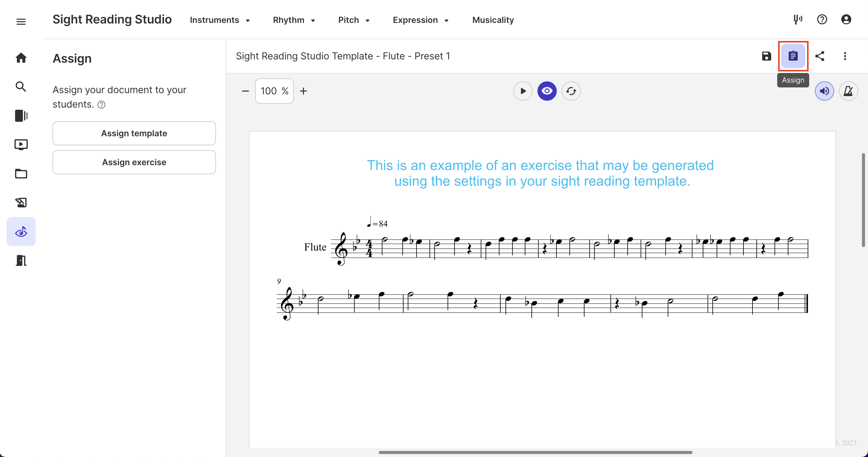Viewport: 868px width, 457px height.
Task: Open the help question mark icon
Action: pyautogui.click(x=822, y=20)
